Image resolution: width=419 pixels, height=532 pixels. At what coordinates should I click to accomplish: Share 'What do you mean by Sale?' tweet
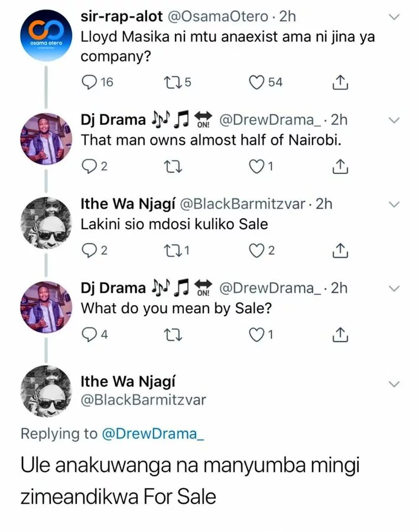[339, 335]
